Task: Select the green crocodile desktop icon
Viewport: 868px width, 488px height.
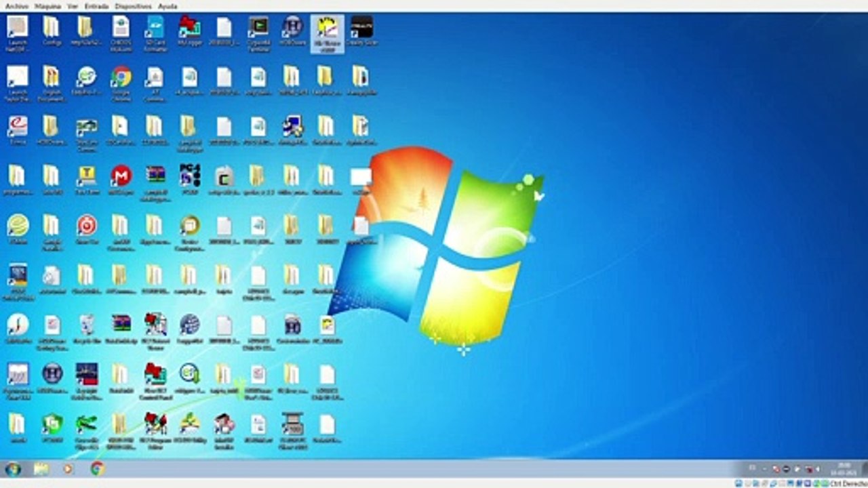Action: pyautogui.click(x=87, y=430)
